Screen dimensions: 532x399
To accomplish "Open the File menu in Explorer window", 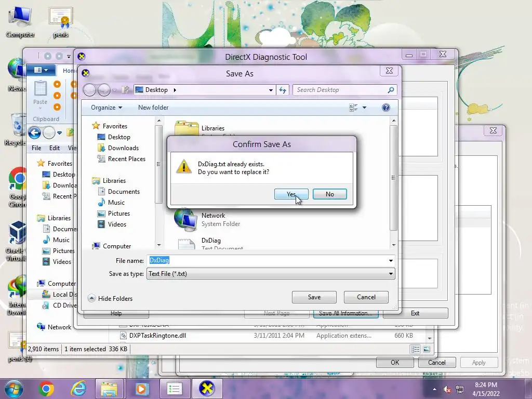I will (x=36, y=148).
